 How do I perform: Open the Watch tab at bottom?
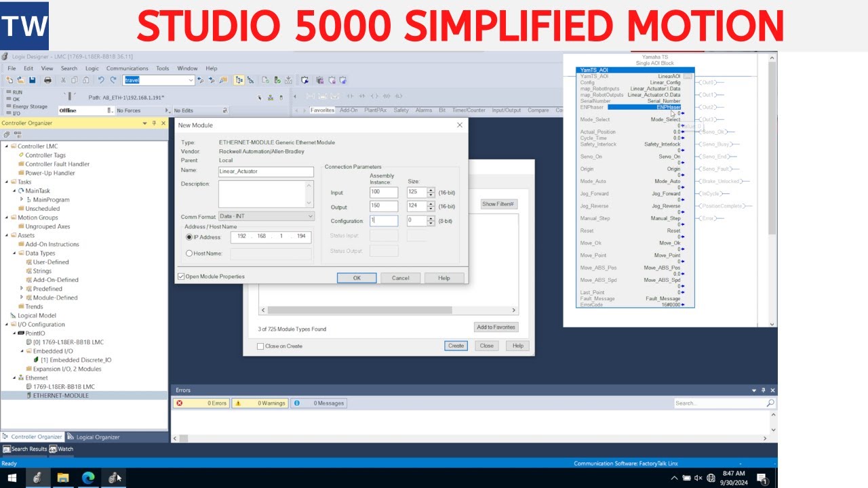pos(61,449)
